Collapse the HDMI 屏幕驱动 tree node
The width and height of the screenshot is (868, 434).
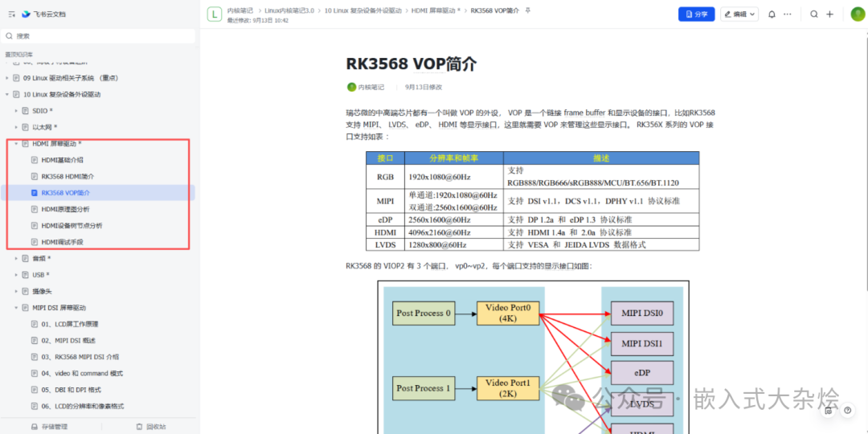[x=16, y=144]
